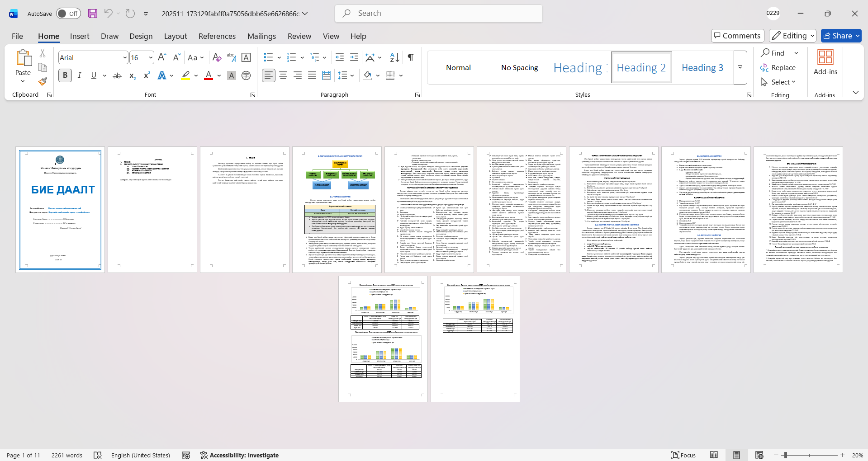The height and width of the screenshot is (461, 868).
Task: Toggle Bold formatting
Action: click(x=65, y=75)
